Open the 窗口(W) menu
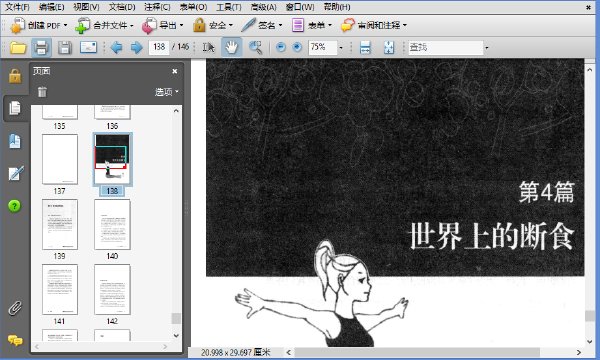The width and height of the screenshot is (600, 360). pos(300,7)
